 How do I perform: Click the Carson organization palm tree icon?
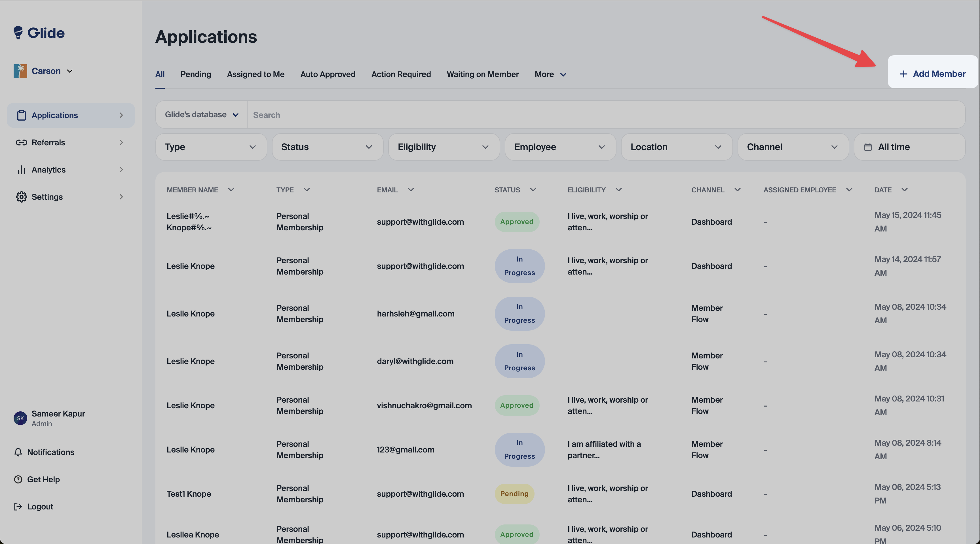click(20, 71)
